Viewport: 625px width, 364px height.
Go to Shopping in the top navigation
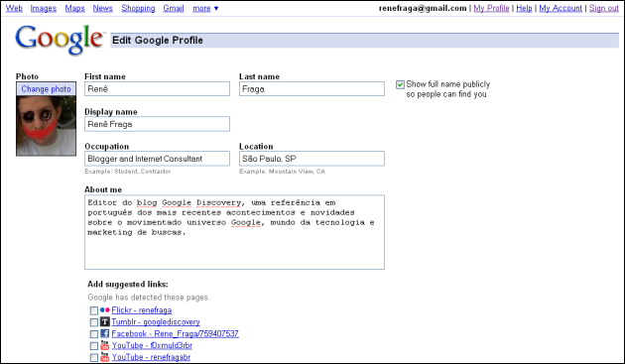[x=138, y=8]
